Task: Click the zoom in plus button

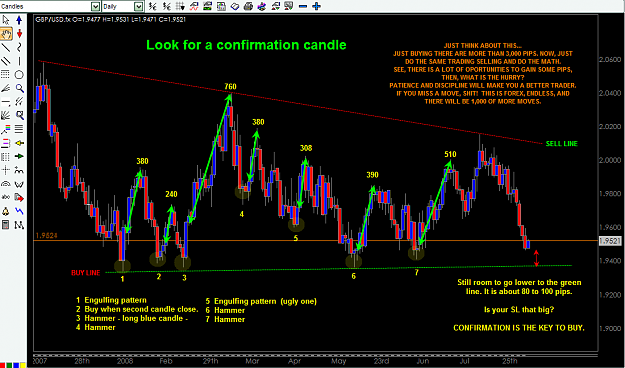Action: pyautogui.click(x=316, y=6)
